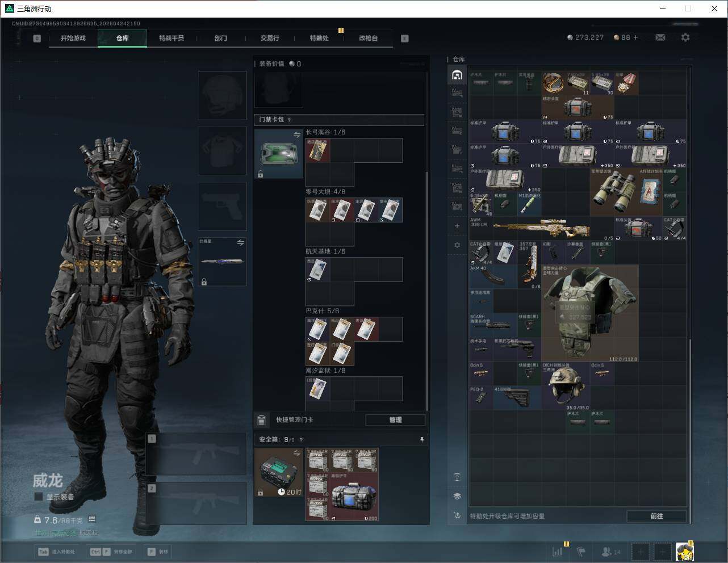Go to the 部门 tab
Image resolution: width=728 pixels, height=563 pixels.
click(x=221, y=38)
